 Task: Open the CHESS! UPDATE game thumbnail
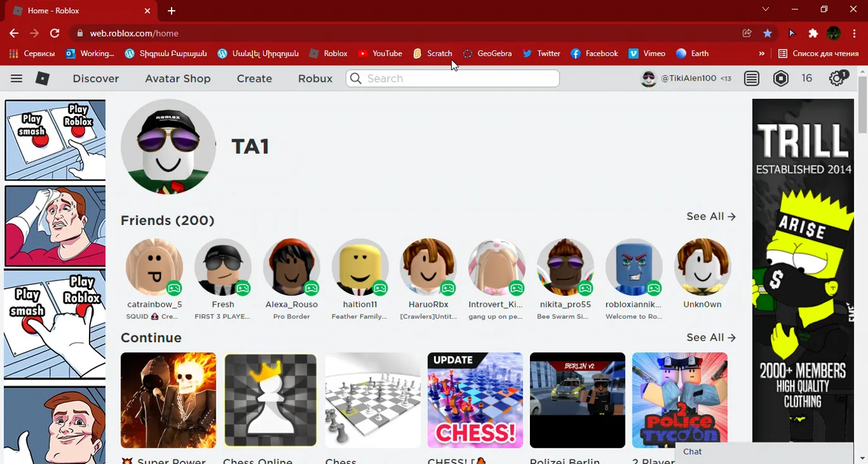[475, 400]
